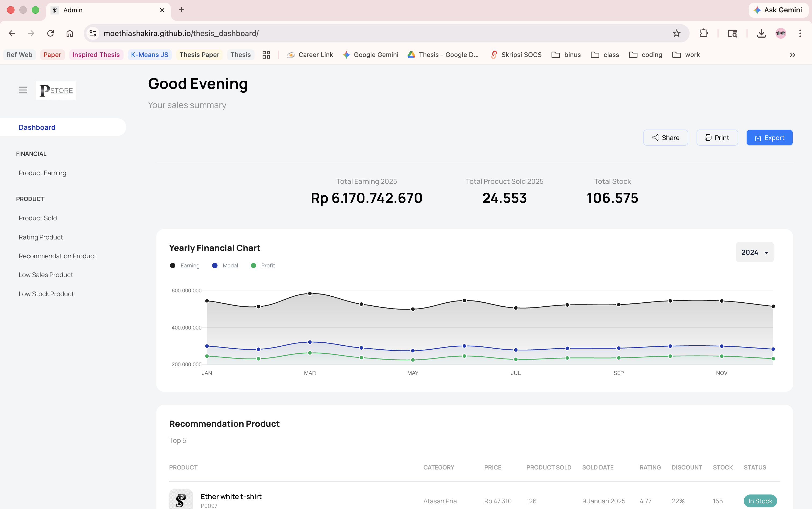Image resolution: width=812 pixels, height=509 pixels.
Task: Toggle the Profit series in legend
Action: pyautogui.click(x=263, y=266)
